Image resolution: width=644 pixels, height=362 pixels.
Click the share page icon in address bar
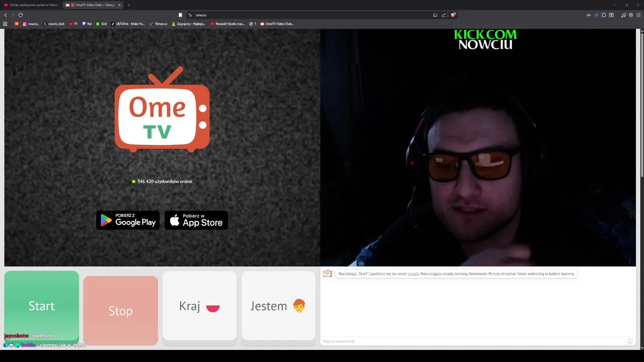(x=444, y=15)
